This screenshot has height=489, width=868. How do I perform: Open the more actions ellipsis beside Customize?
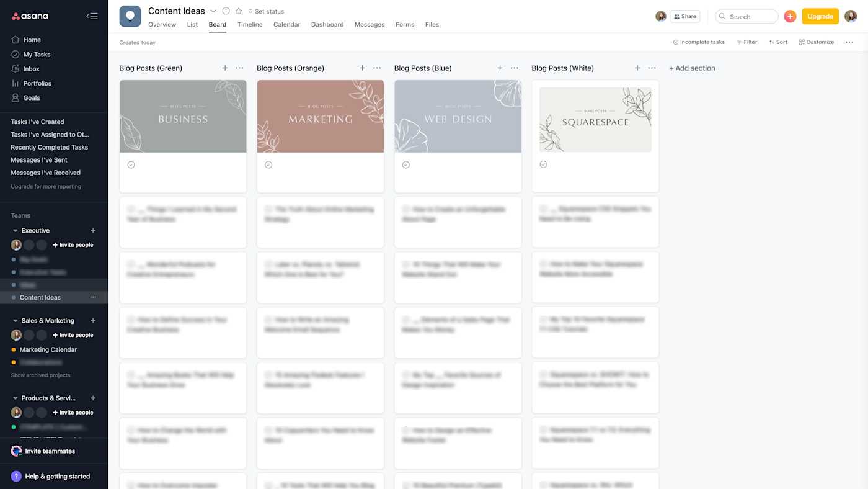tap(849, 42)
